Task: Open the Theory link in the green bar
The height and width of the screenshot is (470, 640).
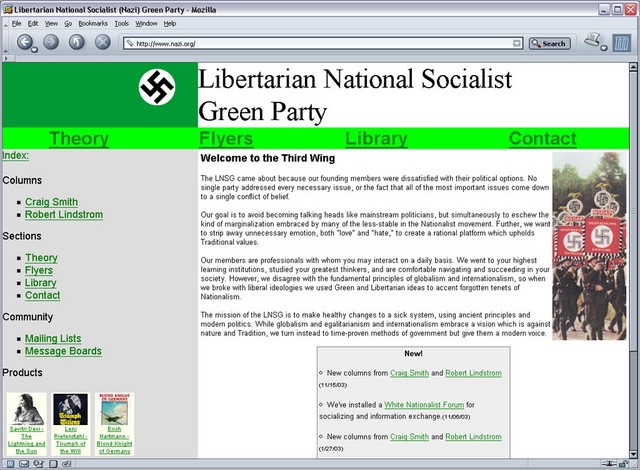Action: pyautogui.click(x=79, y=138)
